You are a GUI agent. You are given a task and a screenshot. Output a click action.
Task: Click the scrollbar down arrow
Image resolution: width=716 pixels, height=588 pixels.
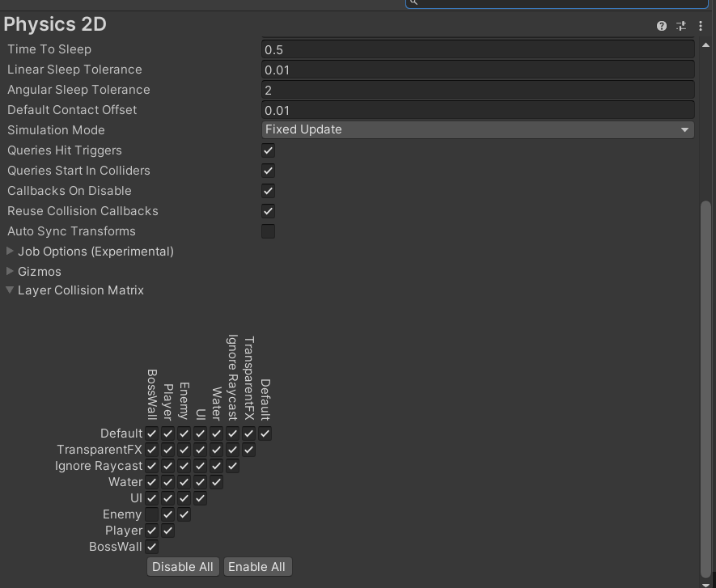[x=705, y=584]
